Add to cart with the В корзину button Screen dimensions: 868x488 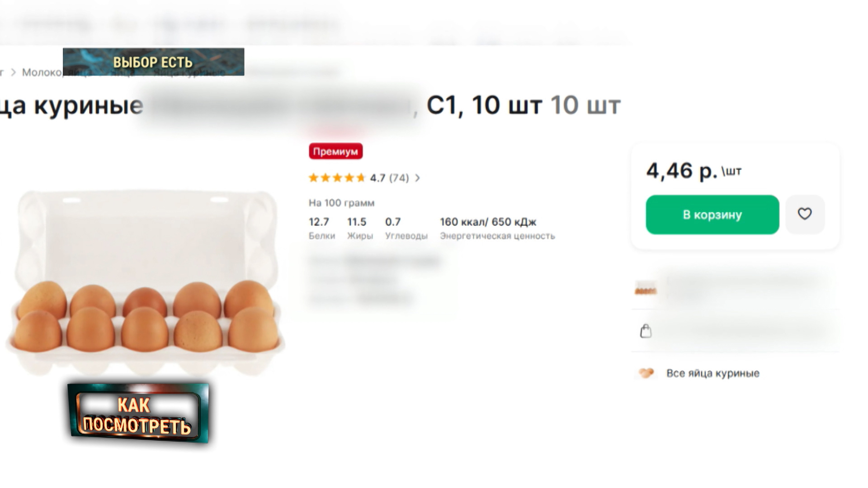tap(712, 215)
